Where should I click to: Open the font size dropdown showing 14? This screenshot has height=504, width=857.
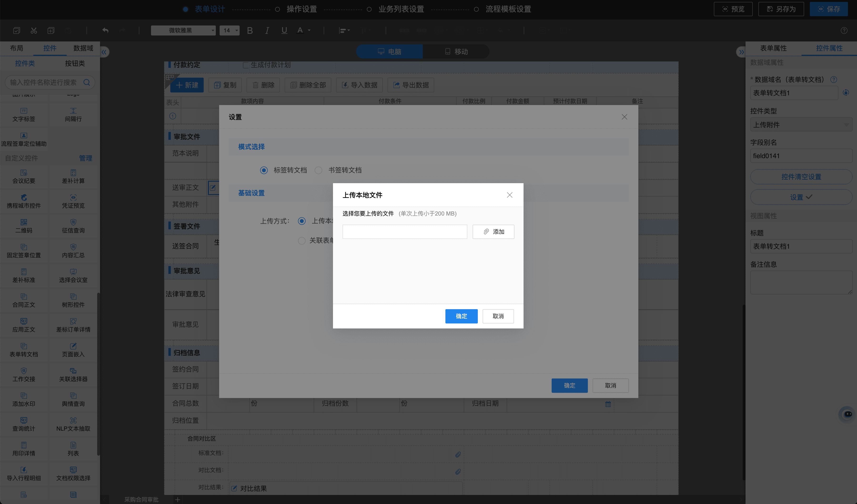[230, 31]
